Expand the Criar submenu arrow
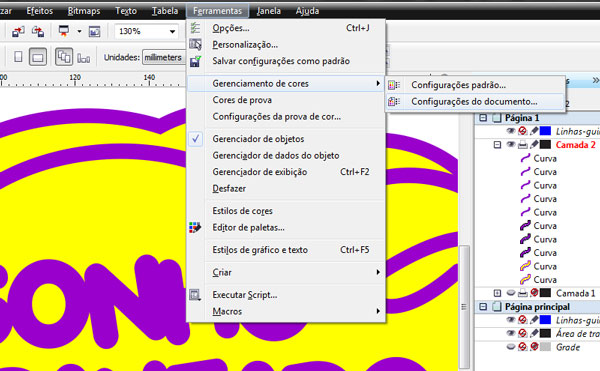600x371 pixels. 378,272
